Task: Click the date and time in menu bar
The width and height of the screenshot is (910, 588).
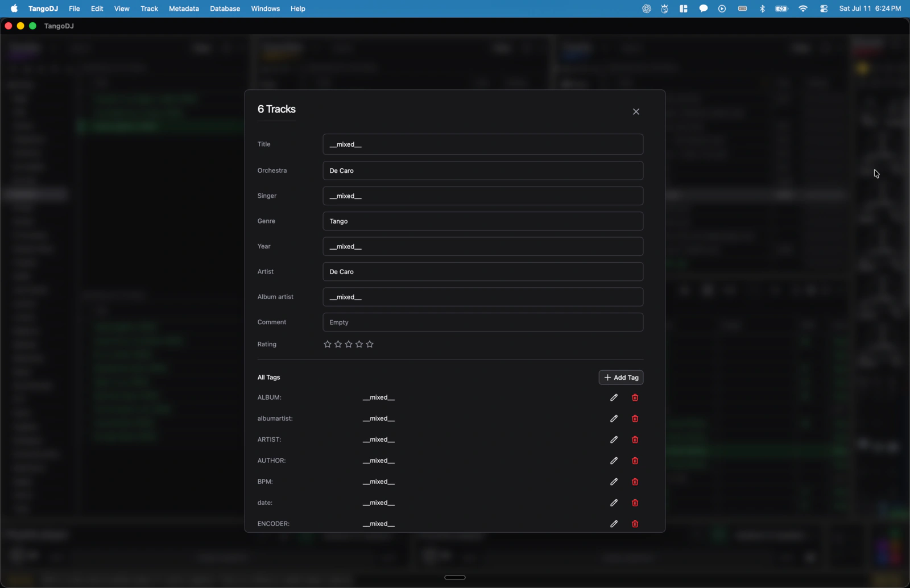Action: click(870, 9)
